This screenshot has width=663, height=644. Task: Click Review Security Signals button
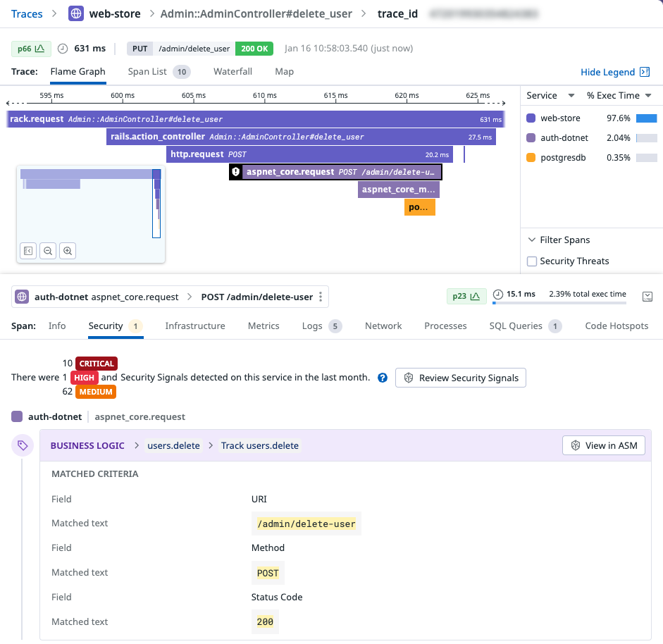[461, 378]
